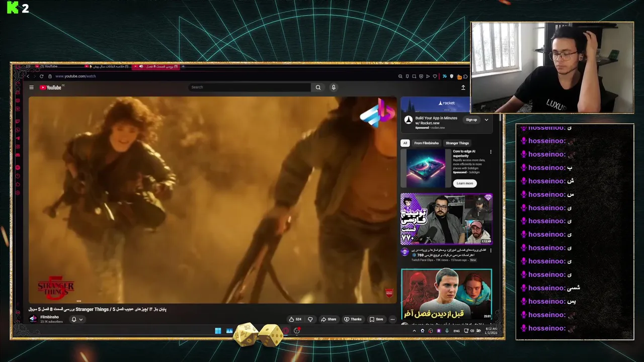Screen dimensions: 644x362
Task: Reload the page with the refresh icon
Action: (x=42, y=76)
